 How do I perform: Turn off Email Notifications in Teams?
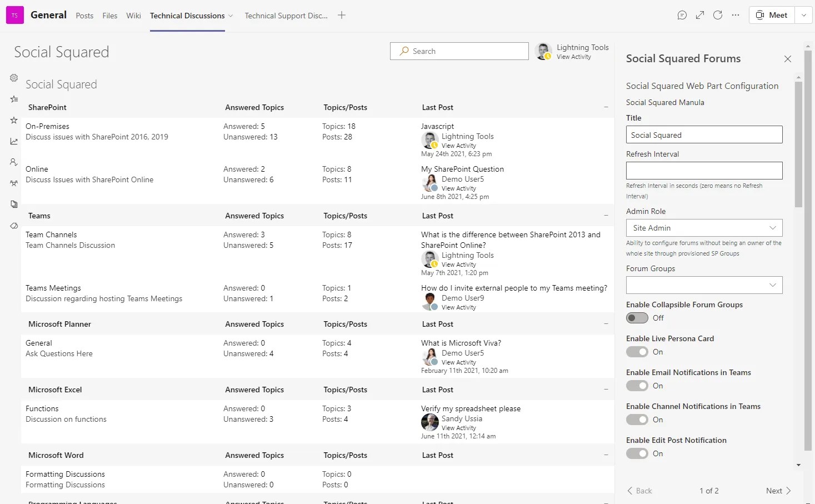tap(637, 386)
